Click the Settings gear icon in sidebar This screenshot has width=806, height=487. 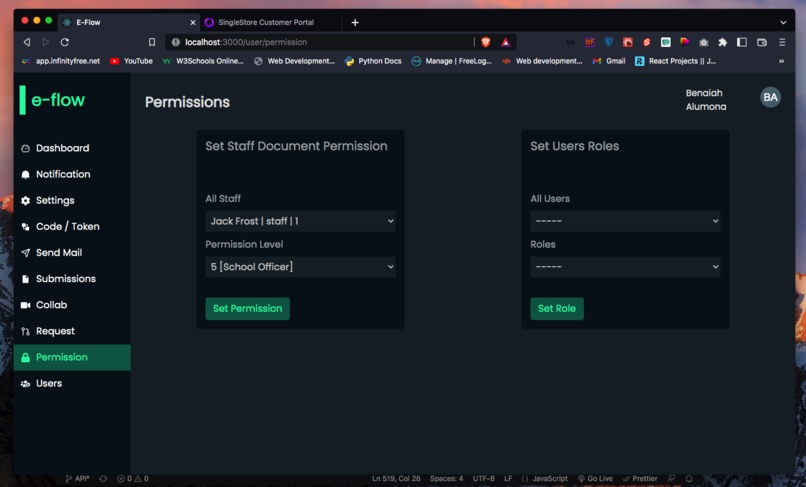[25, 201]
